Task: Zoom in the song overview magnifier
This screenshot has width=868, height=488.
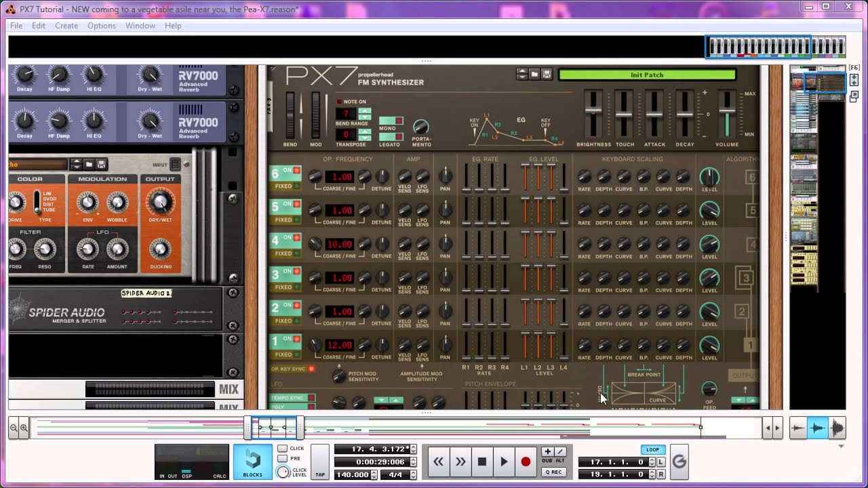Action: click(x=24, y=428)
